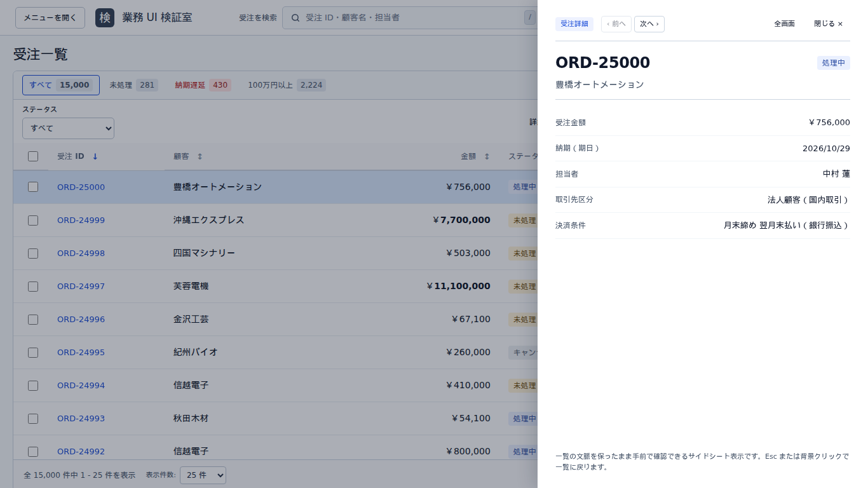
Task: Click the 金沢工芸 customer cell
Action: [x=191, y=320]
